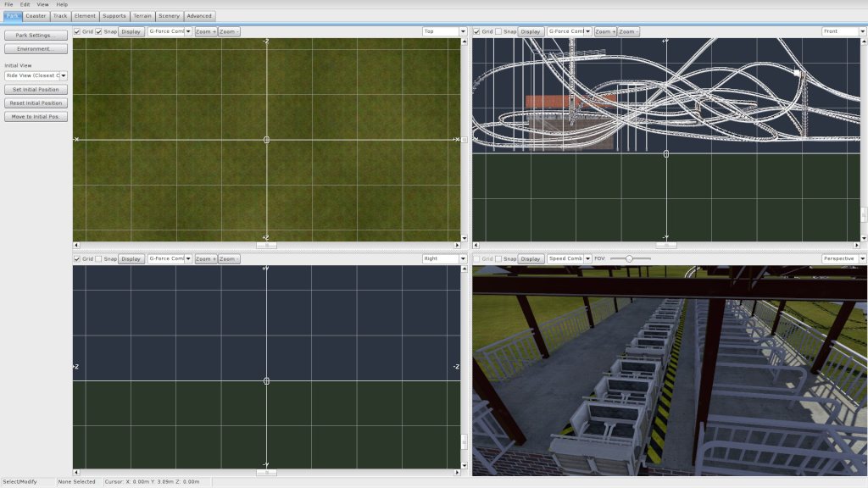Click the right scroll arrow under the Top view

[457, 245]
